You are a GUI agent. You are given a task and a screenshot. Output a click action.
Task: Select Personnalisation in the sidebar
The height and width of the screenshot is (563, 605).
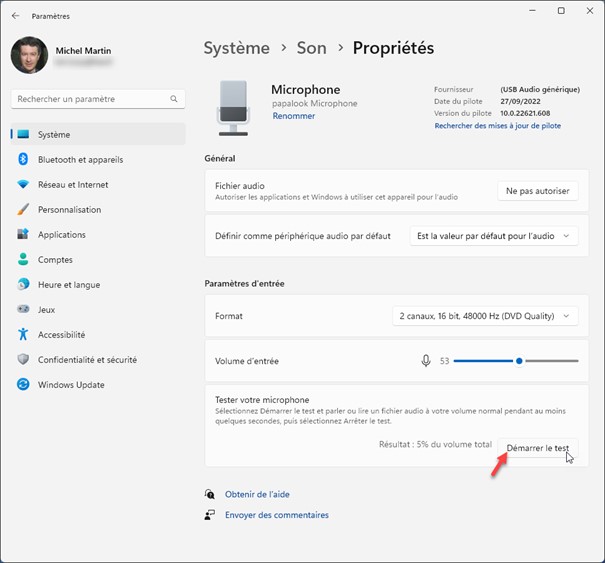coord(69,210)
